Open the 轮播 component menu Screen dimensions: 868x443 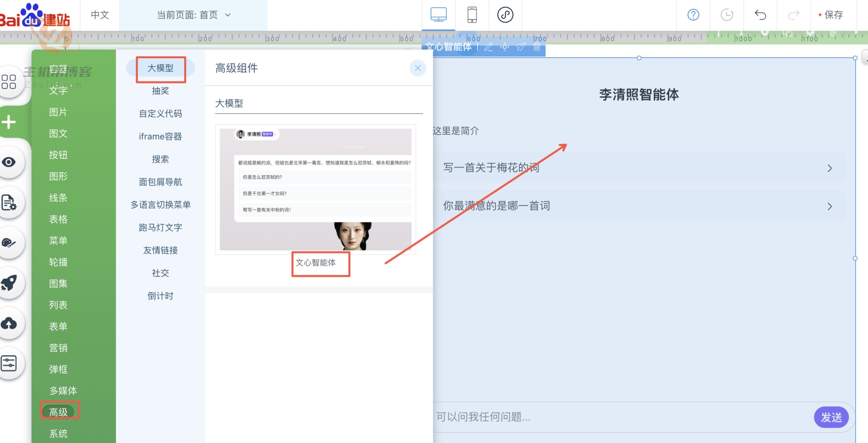click(58, 262)
